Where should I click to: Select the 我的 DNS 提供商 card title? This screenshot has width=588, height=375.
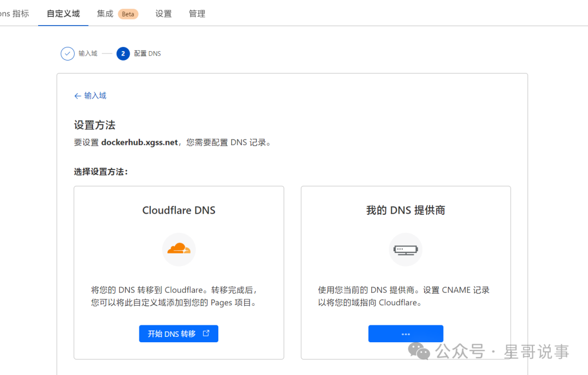tap(406, 210)
